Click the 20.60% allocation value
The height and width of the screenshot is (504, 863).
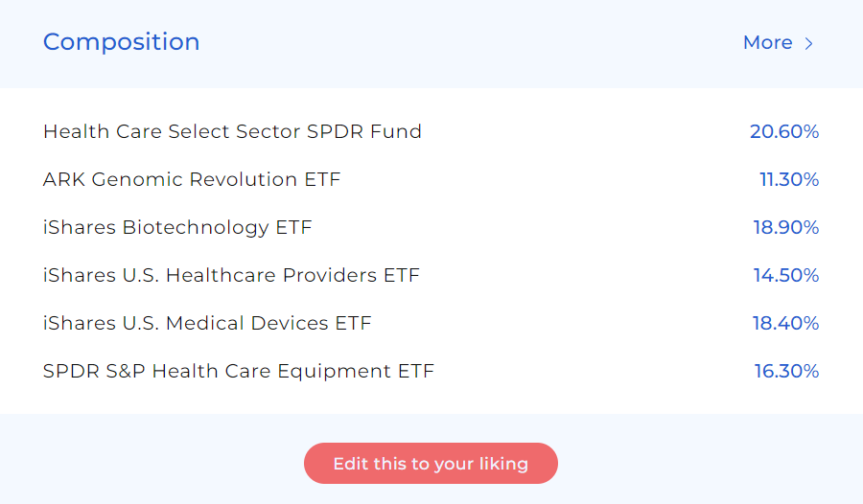pyautogui.click(x=784, y=131)
